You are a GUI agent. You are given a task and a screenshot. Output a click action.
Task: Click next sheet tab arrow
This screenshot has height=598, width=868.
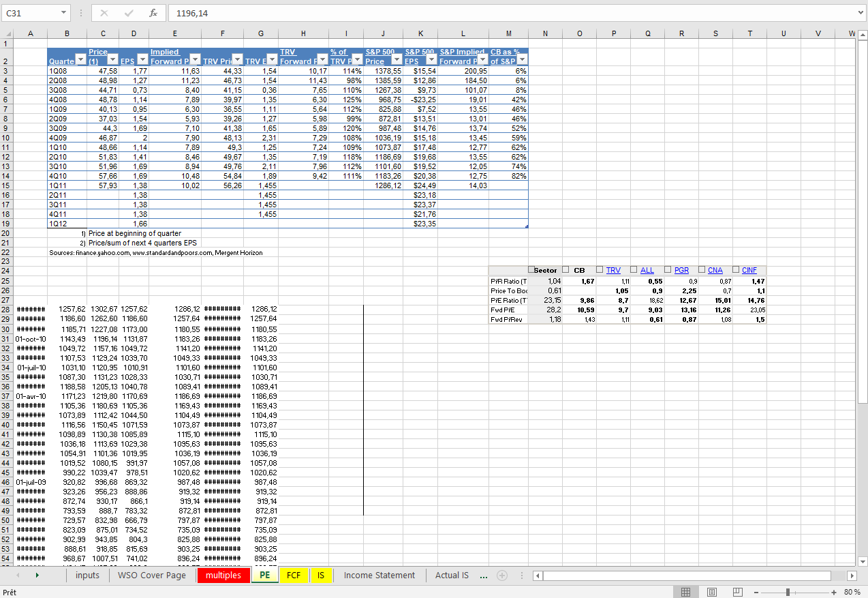tap(36, 575)
